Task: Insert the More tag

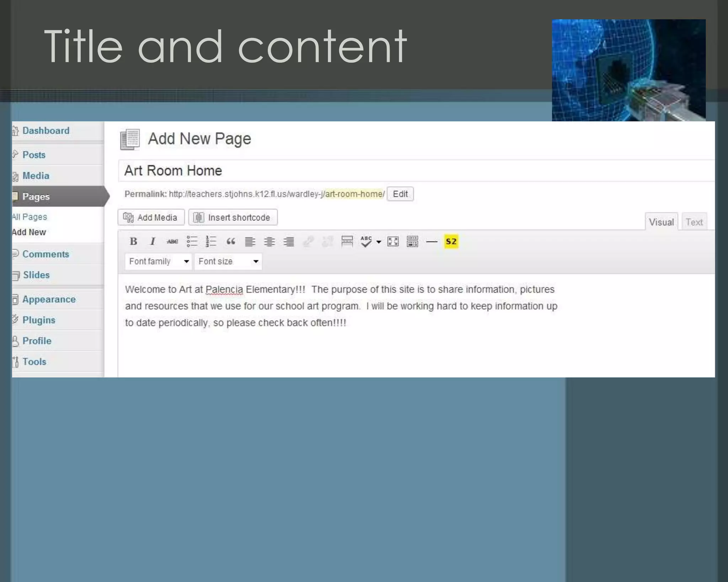Action: [x=347, y=242]
